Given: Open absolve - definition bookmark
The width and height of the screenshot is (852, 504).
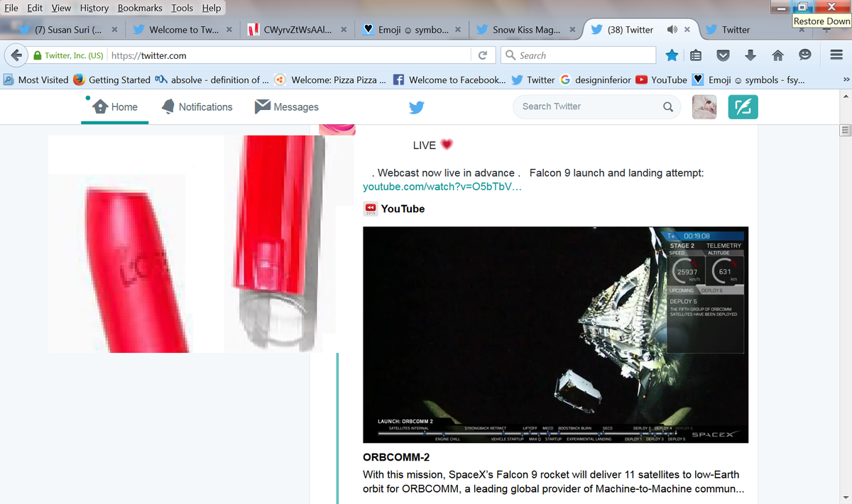Looking at the screenshot, I should (212, 80).
